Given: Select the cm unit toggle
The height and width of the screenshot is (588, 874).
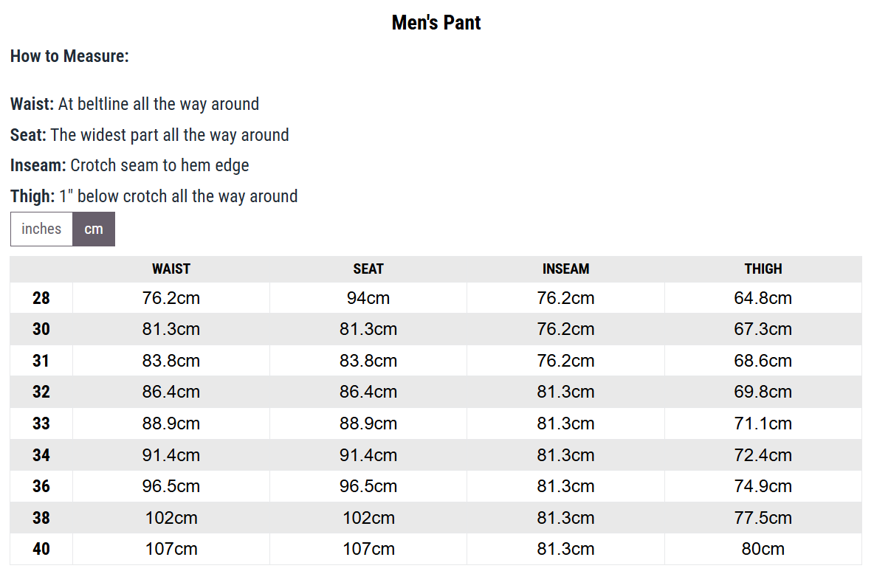Looking at the screenshot, I should point(94,229).
